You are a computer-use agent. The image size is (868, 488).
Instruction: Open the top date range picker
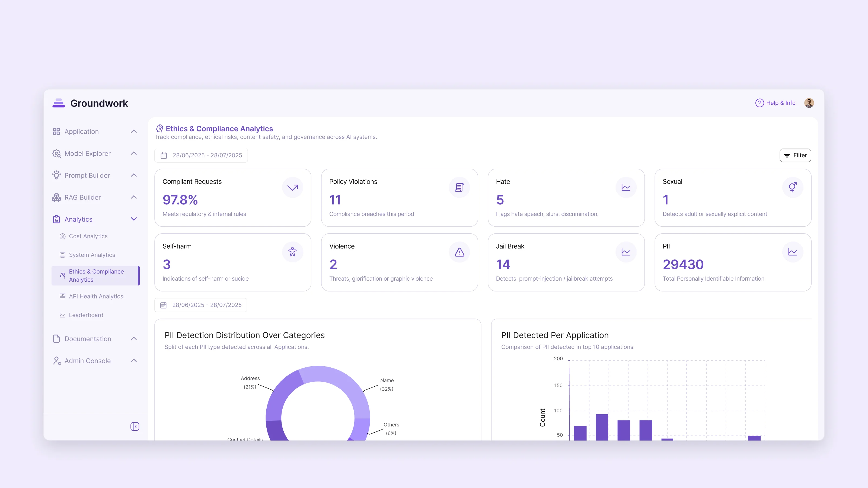point(201,155)
